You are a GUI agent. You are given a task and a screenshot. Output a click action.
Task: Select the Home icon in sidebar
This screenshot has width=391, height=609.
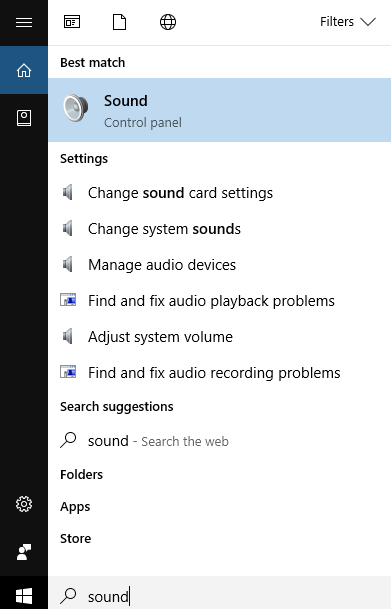pyautogui.click(x=24, y=70)
